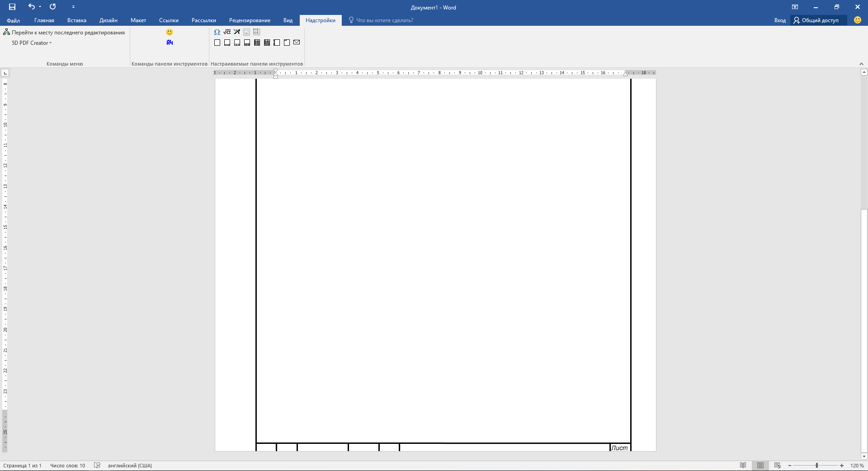Apply frame with thin bottom stamp
This screenshot has width=868, height=471.
click(x=227, y=43)
